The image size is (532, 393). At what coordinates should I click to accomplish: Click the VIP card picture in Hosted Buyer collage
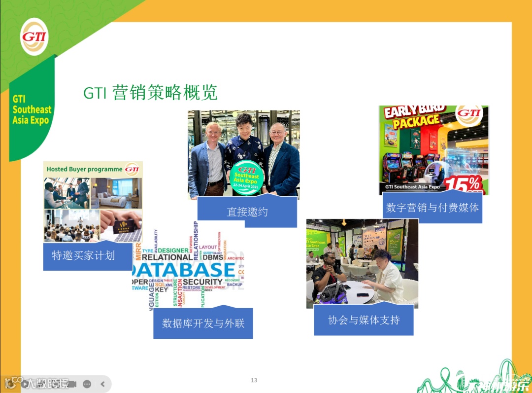point(121,225)
